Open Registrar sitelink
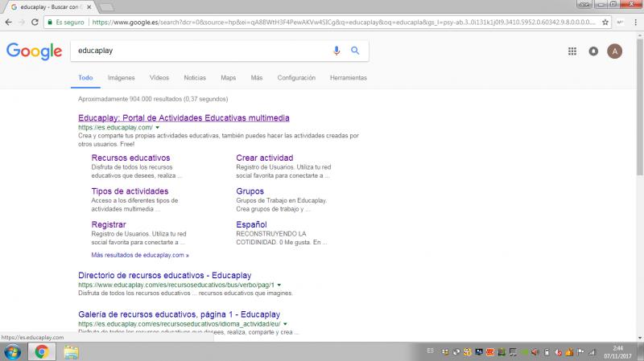This screenshot has width=644, height=361. [x=109, y=224]
